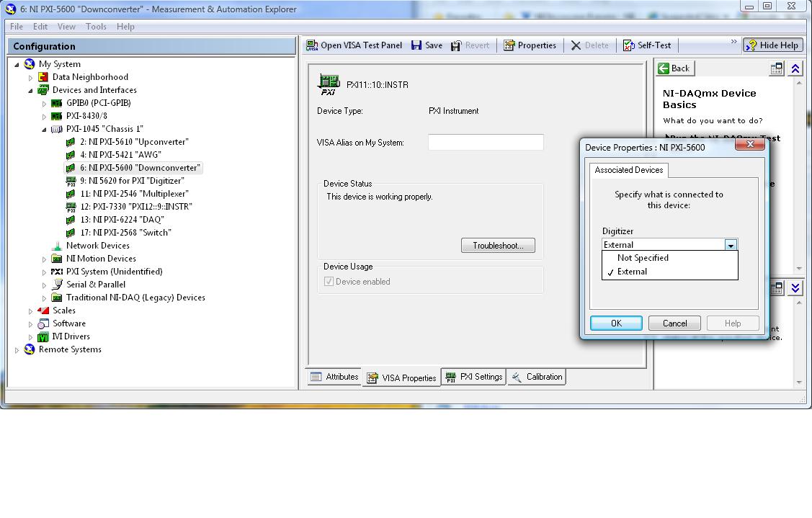Expand the GPIB0 (PCI-GPIB) node

click(x=44, y=104)
